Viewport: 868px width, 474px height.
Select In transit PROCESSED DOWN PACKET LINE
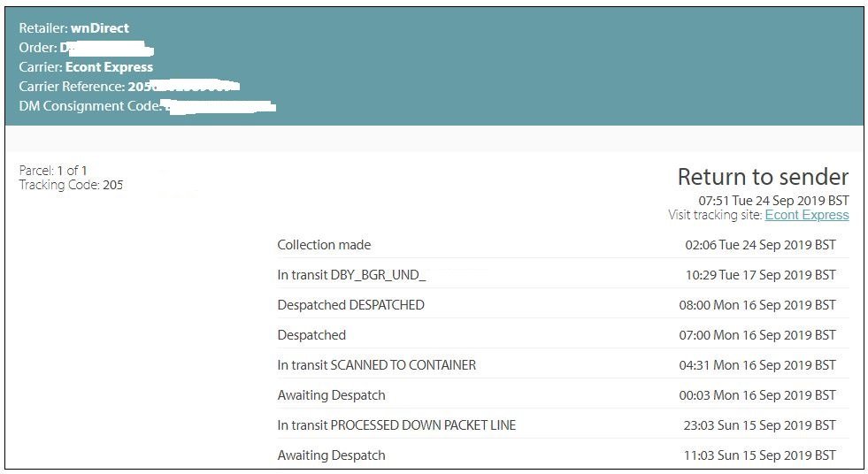(396, 425)
